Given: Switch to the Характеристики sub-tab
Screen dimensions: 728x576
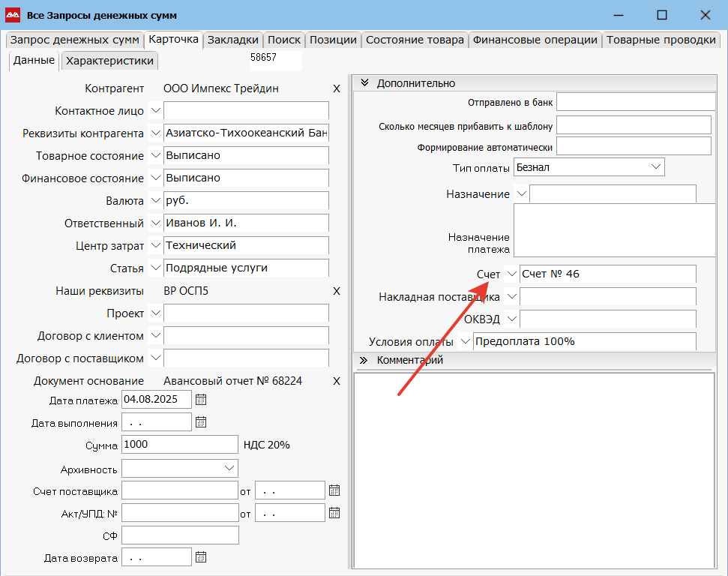Looking at the screenshot, I should point(109,61).
